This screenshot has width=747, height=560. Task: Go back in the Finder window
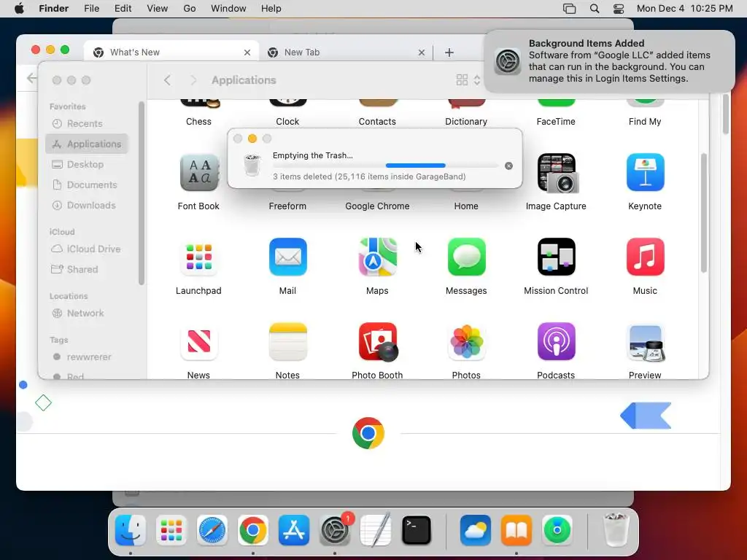(x=167, y=80)
